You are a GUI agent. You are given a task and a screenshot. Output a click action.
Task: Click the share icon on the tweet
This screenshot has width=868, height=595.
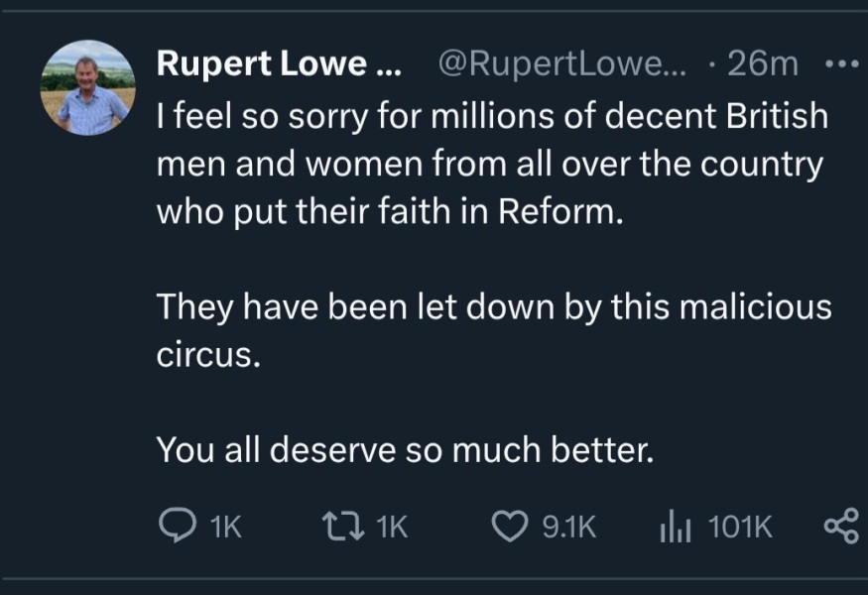(x=842, y=527)
